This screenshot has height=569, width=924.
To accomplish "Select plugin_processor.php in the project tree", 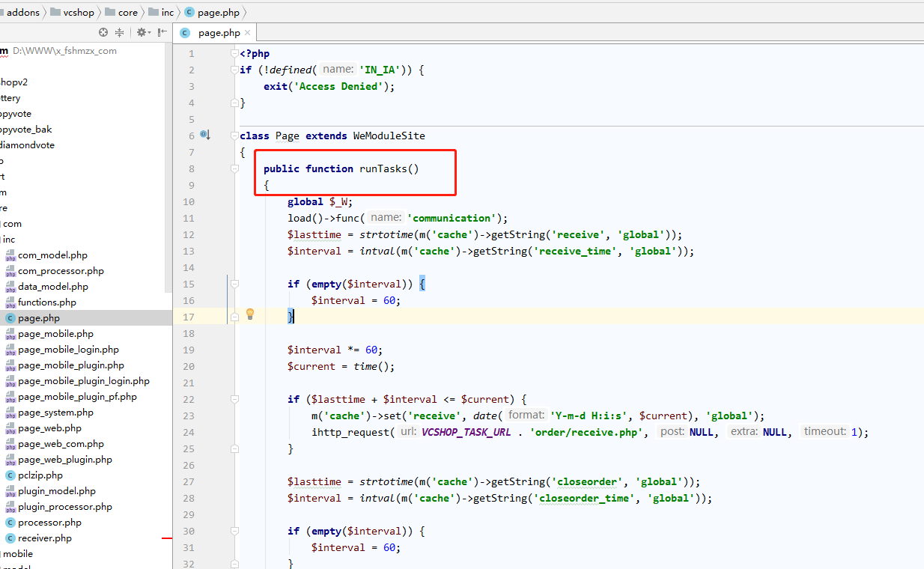I will [x=65, y=507].
